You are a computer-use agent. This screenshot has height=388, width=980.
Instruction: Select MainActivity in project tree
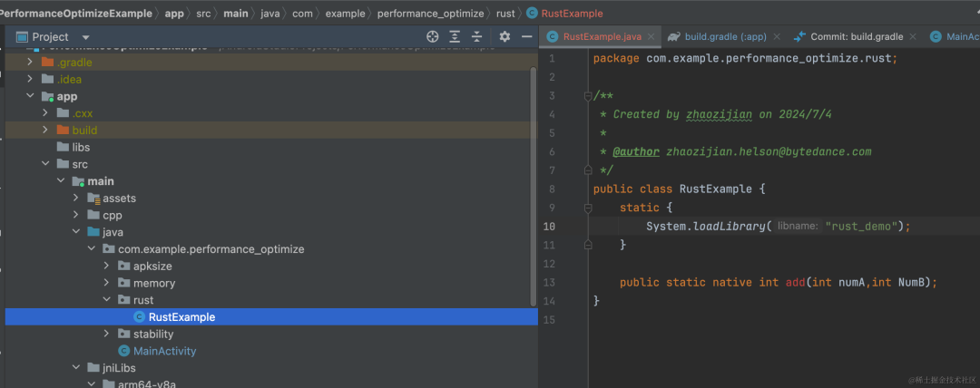pos(164,351)
